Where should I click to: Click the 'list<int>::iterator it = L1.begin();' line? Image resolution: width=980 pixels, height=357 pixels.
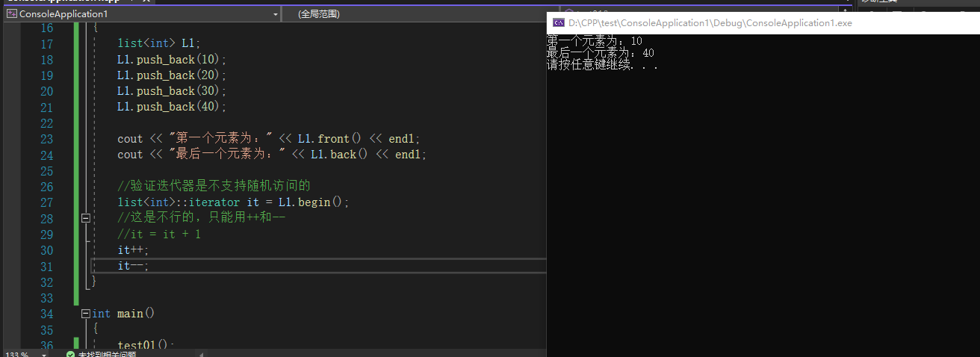point(233,202)
